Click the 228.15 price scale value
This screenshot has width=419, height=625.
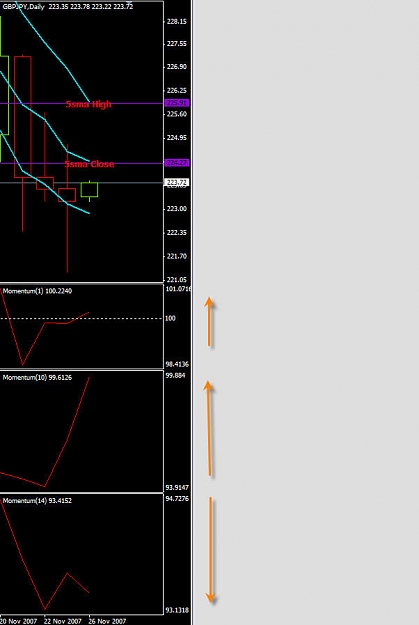click(x=177, y=22)
